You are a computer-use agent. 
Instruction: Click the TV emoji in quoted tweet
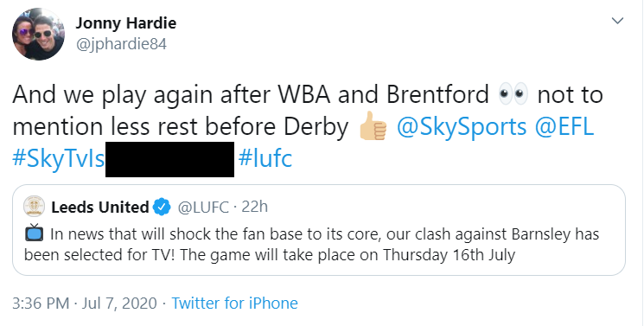coord(34,233)
